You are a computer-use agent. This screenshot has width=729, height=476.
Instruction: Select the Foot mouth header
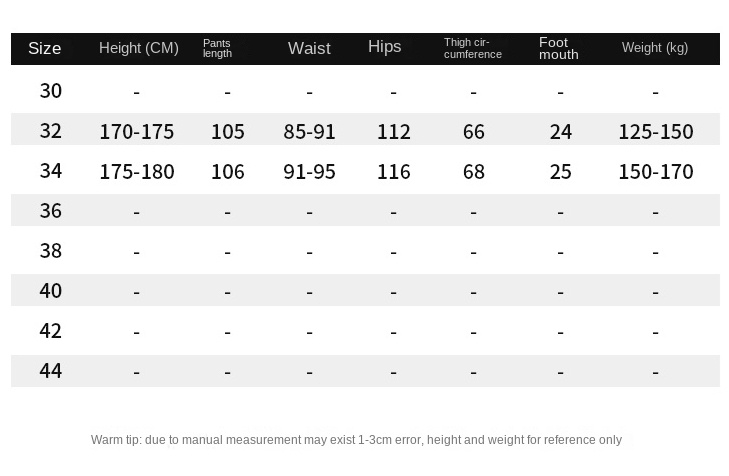558,48
